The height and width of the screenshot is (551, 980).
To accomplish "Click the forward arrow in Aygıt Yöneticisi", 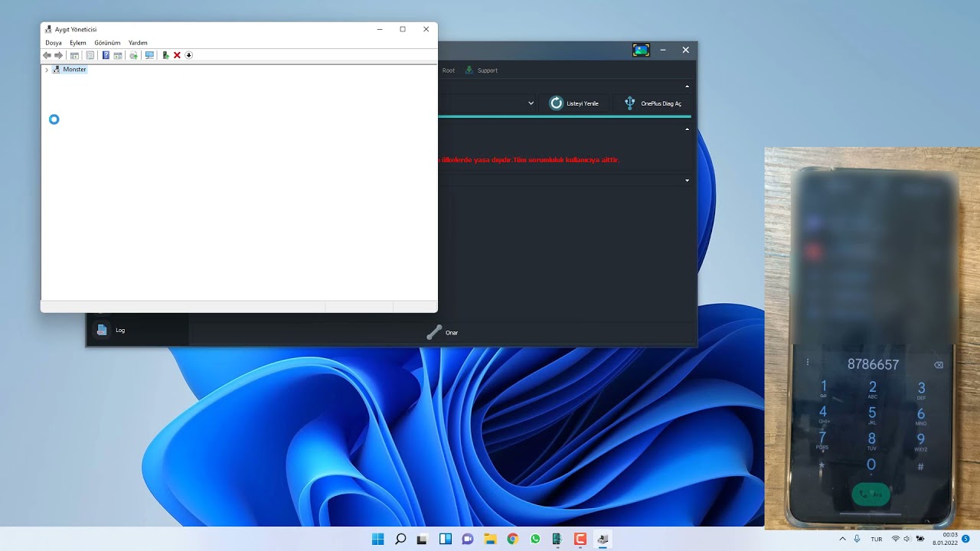I will (x=58, y=55).
